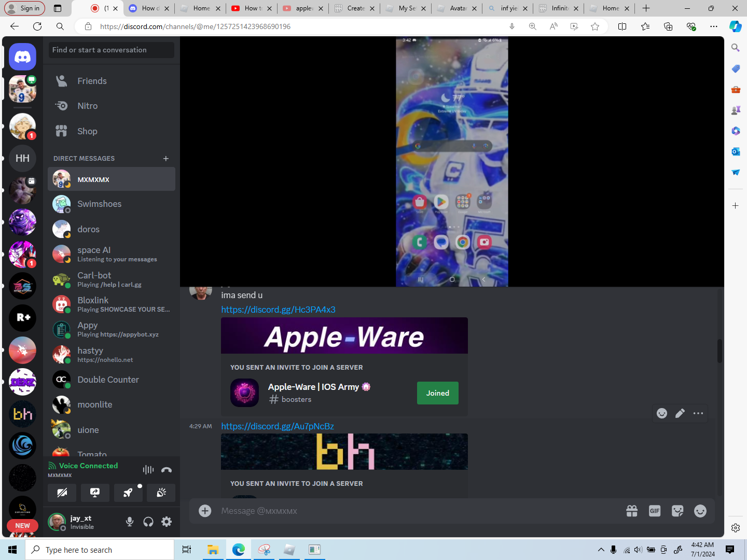The height and width of the screenshot is (560, 747).
Task: Open more actions for hovered message
Action: 698,413
